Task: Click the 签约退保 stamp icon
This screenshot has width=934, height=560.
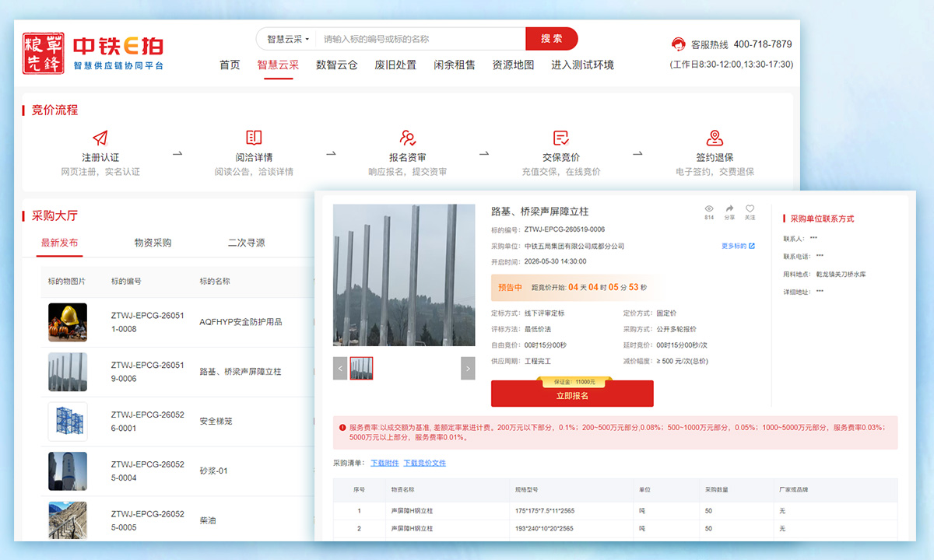Action: click(x=715, y=138)
